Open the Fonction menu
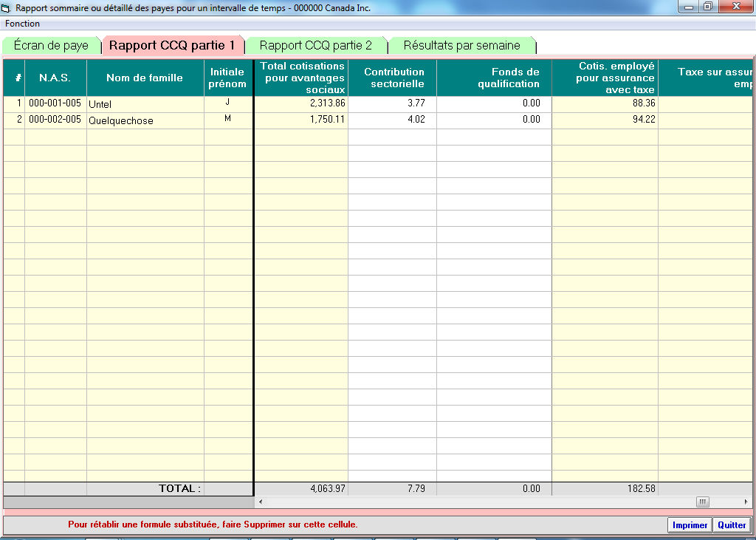Image resolution: width=756 pixels, height=540 pixels. [x=23, y=24]
